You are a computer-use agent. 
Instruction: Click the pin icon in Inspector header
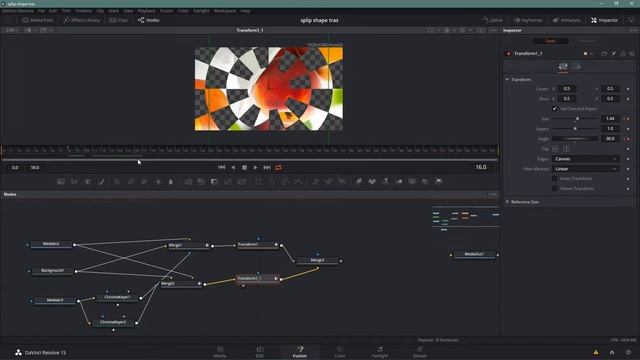pyautogui.click(x=613, y=53)
